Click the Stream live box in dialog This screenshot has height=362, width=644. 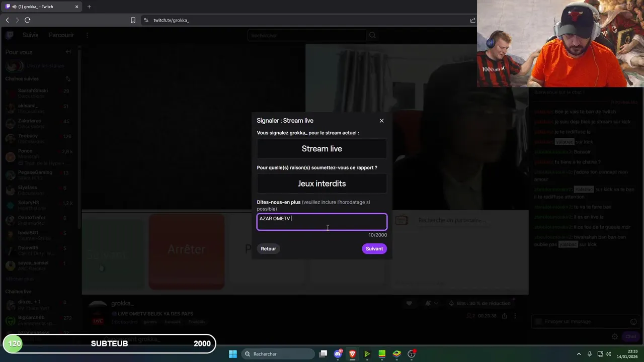322,149
